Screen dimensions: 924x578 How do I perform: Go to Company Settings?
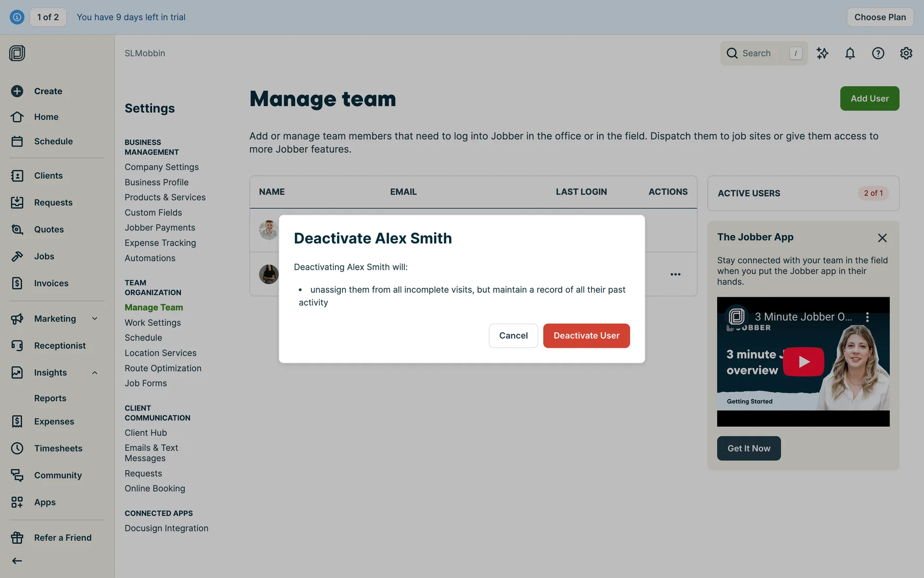[x=161, y=167]
